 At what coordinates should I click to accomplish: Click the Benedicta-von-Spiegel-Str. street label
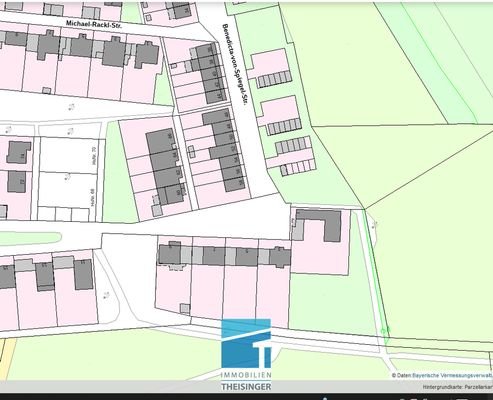[x=235, y=64]
